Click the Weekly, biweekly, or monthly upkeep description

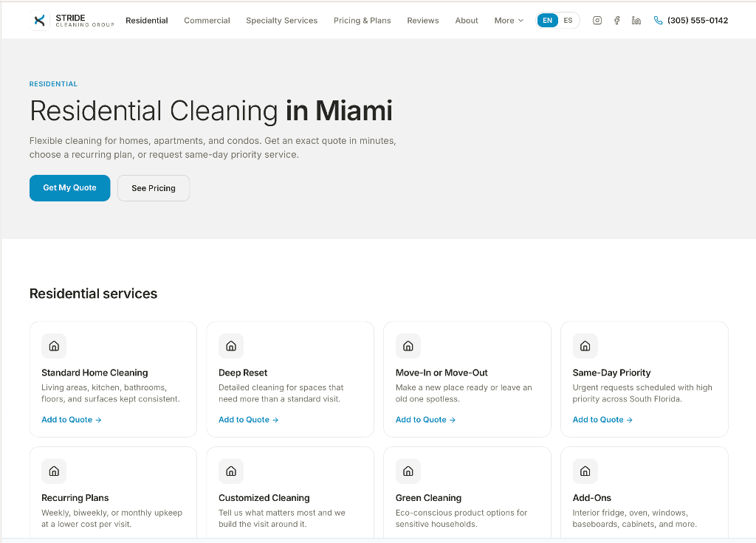[x=112, y=519]
